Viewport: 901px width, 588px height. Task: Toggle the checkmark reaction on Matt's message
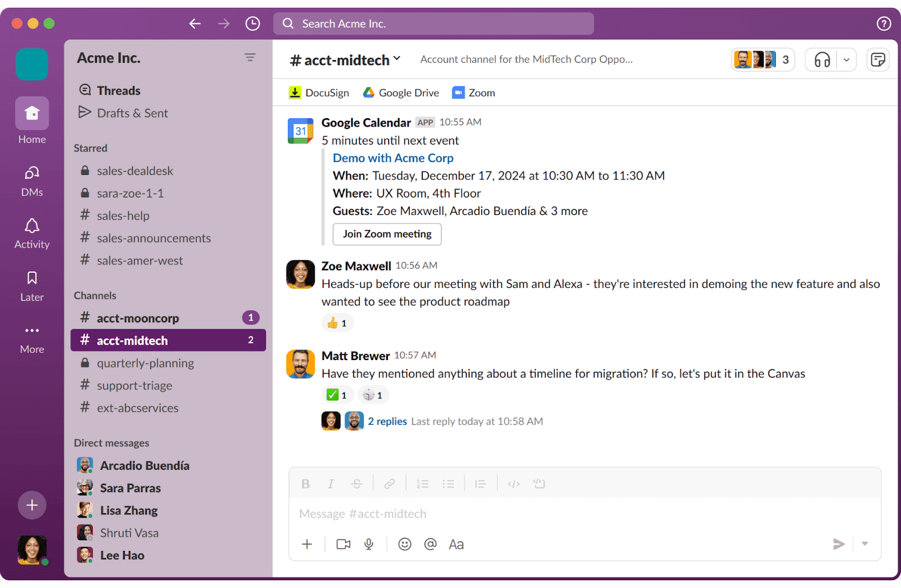pos(337,394)
